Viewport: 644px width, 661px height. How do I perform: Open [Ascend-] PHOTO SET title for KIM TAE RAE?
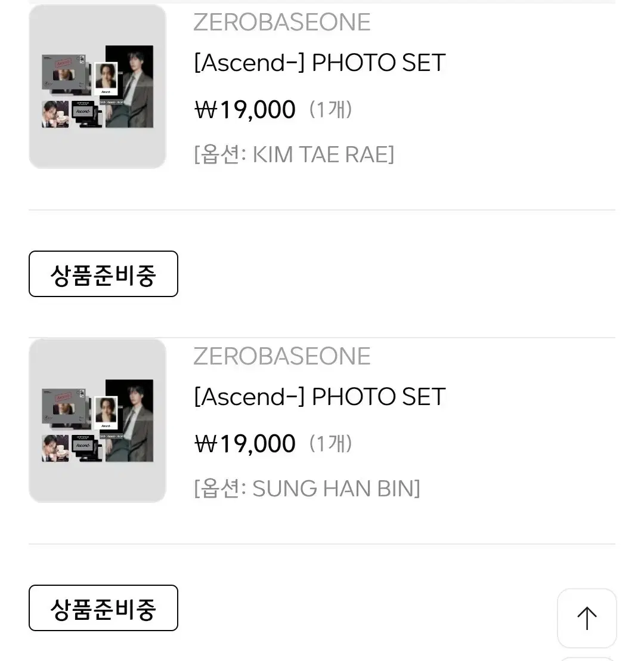[x=320, y=63]
